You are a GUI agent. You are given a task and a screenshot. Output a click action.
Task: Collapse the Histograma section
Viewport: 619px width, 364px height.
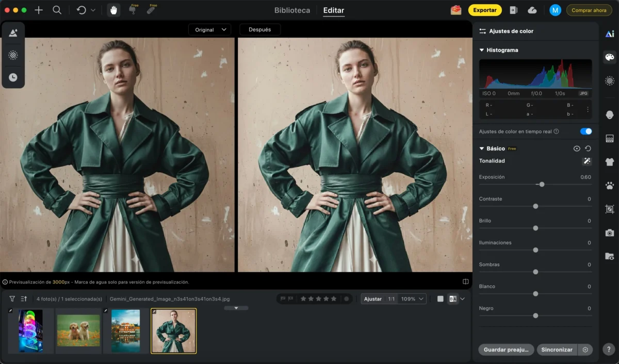482,51
